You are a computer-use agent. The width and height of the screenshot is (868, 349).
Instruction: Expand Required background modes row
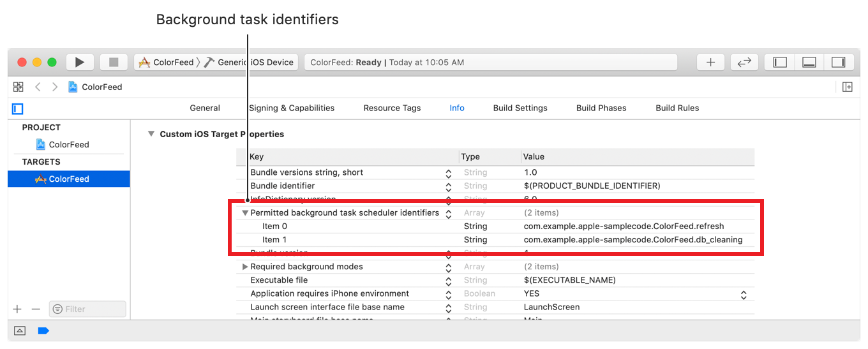[245, 267]
